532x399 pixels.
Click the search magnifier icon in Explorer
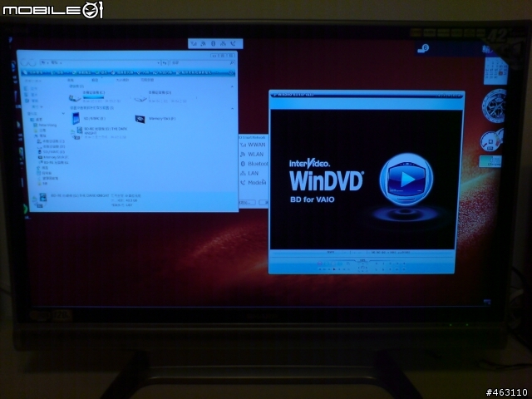tap(232, 63)
